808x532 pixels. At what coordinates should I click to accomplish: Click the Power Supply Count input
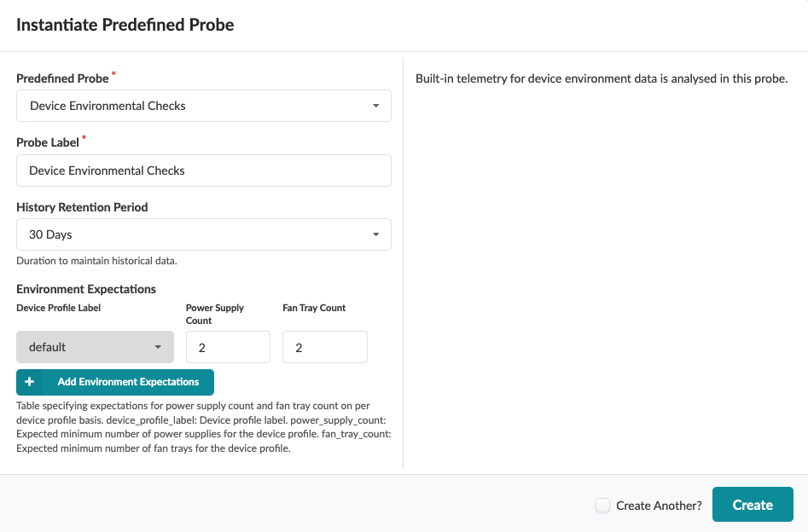(x=228, y=347)
